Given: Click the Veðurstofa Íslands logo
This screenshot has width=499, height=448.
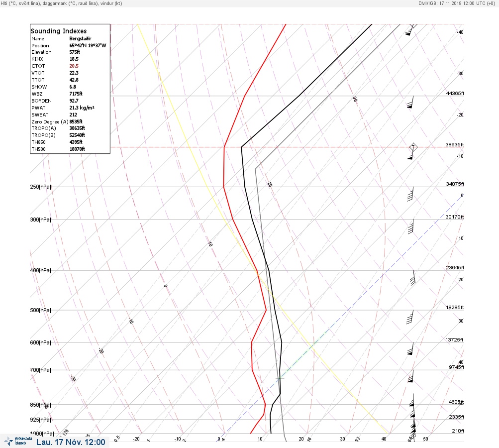Looking at the screenshot, I should click(x=18, y=441).
